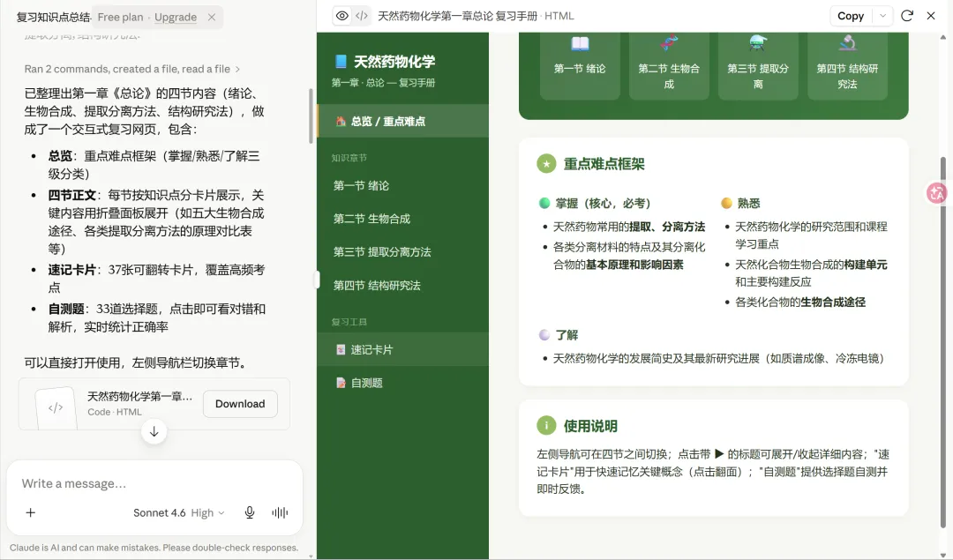Open 自测题 quiz in the sidebar
This screenshot has height=560, width=953.
pos(403,383)
